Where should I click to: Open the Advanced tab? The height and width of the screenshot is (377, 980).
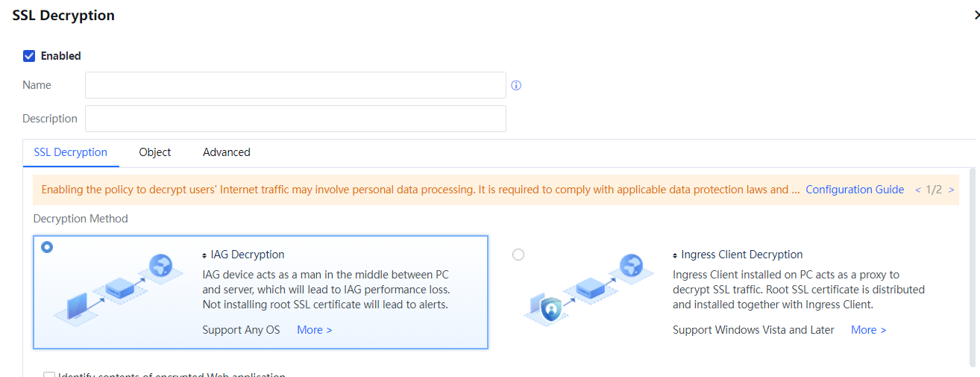[226, 152]
